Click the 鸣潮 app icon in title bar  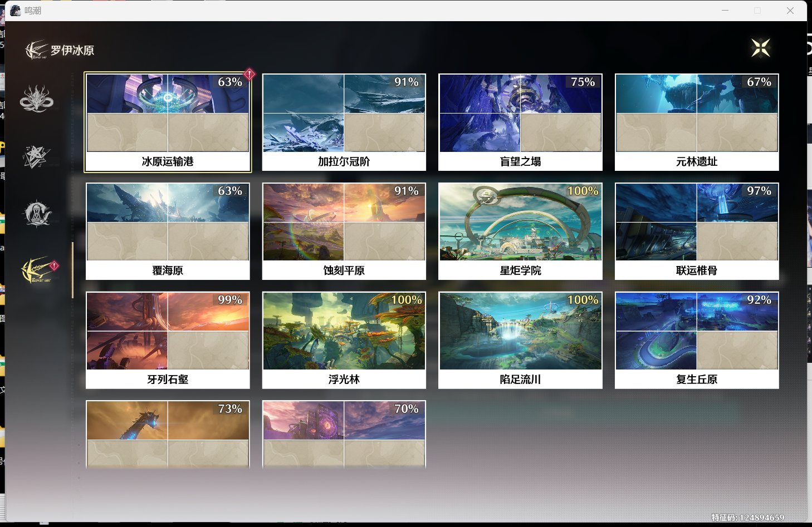16,11
